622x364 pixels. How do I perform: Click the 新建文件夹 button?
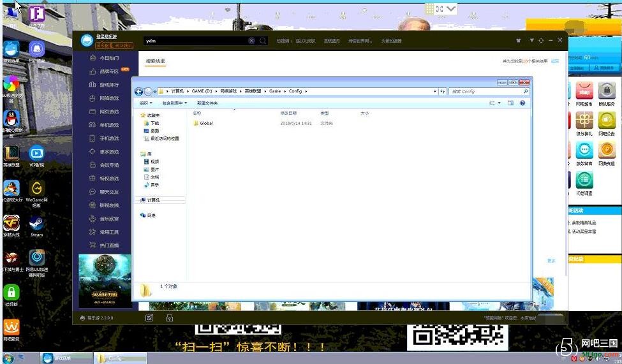pyautogui.click(x=207, y=103)
